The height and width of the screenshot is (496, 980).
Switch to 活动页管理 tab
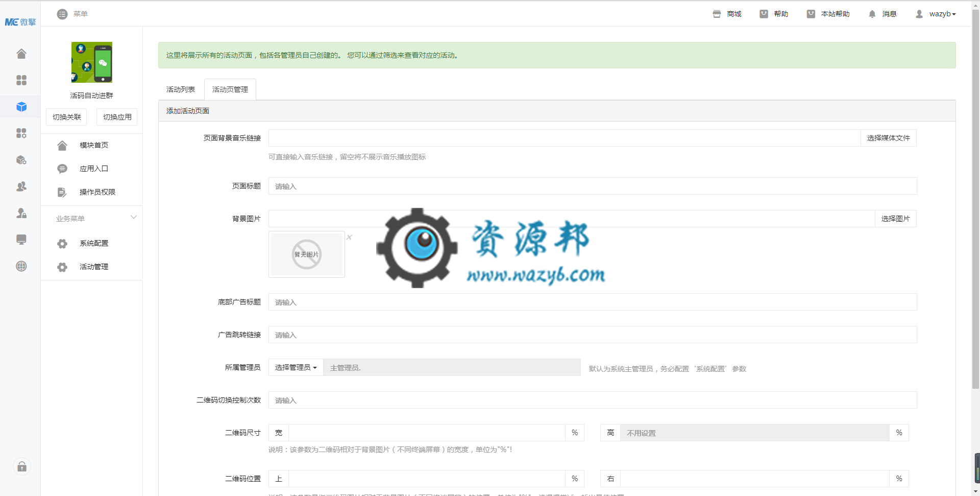click(230, 89)
